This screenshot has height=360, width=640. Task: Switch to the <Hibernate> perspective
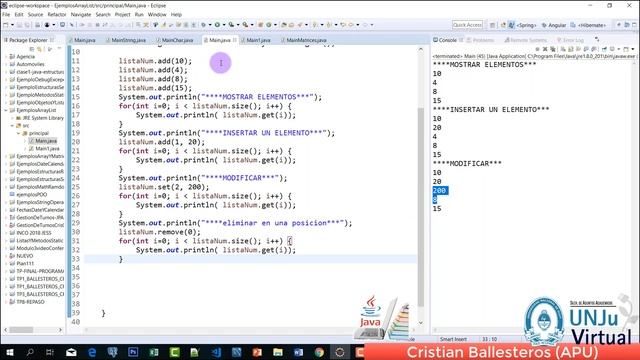(588, 25)
